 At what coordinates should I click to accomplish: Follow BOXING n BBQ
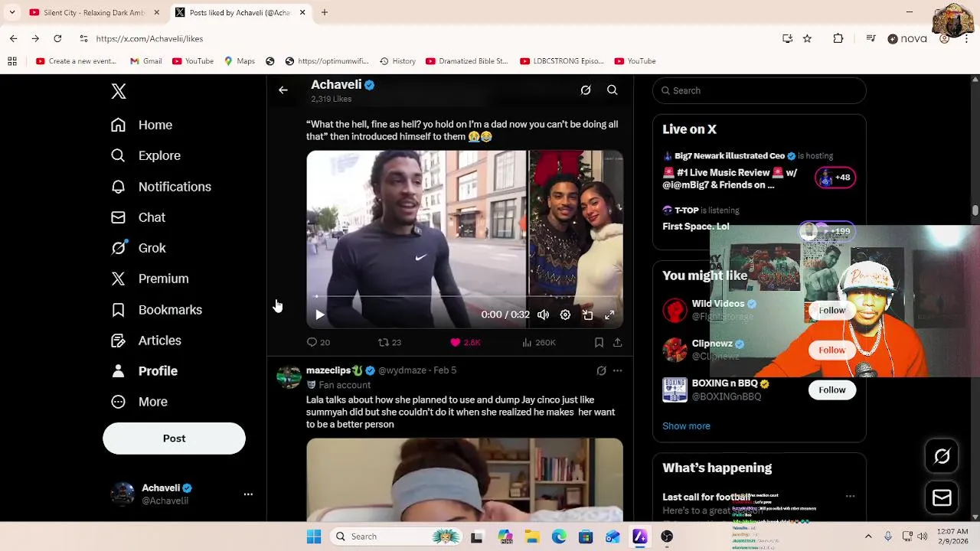coord(831,390)
